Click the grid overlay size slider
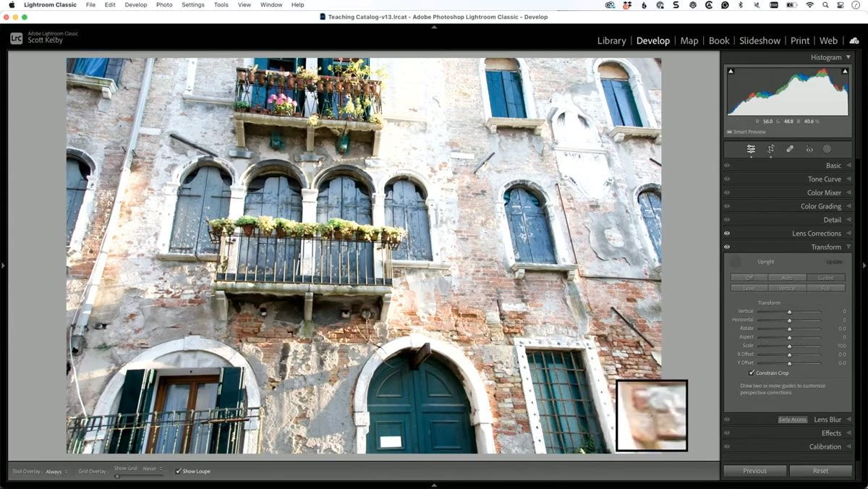The image size is (868, 489). pyautogui.click(x=138, y=476)
